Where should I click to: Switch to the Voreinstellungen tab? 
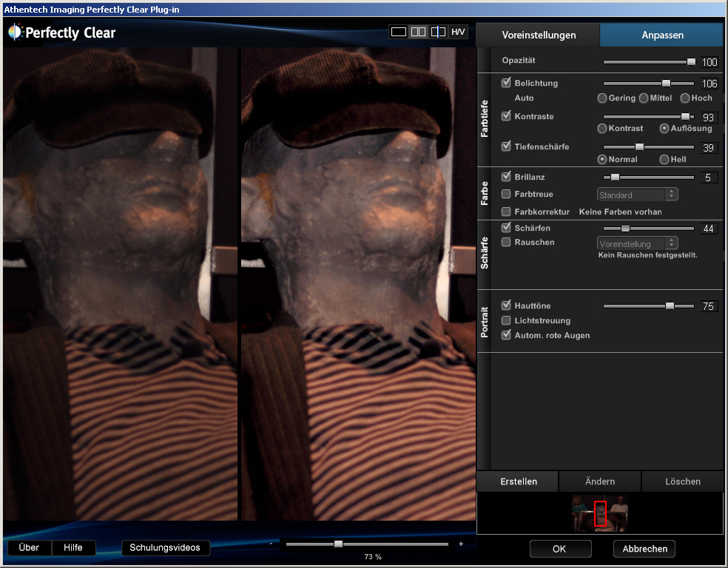click(539, 35)
